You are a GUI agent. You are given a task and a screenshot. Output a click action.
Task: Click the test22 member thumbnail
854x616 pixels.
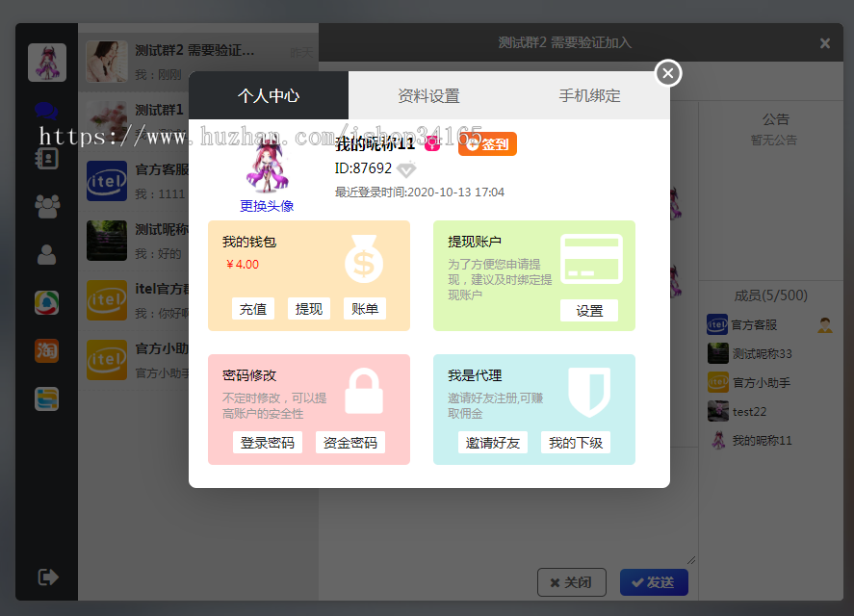718,411
